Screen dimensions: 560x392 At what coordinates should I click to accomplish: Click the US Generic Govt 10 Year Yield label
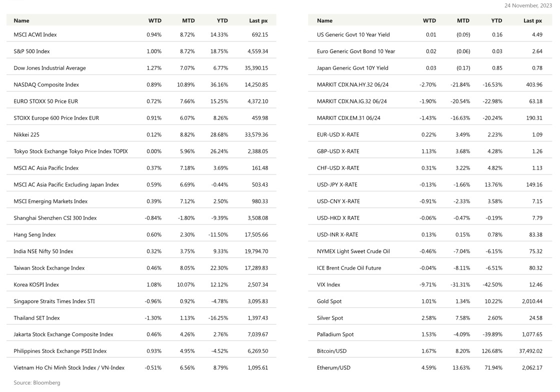tap(353, 34)
